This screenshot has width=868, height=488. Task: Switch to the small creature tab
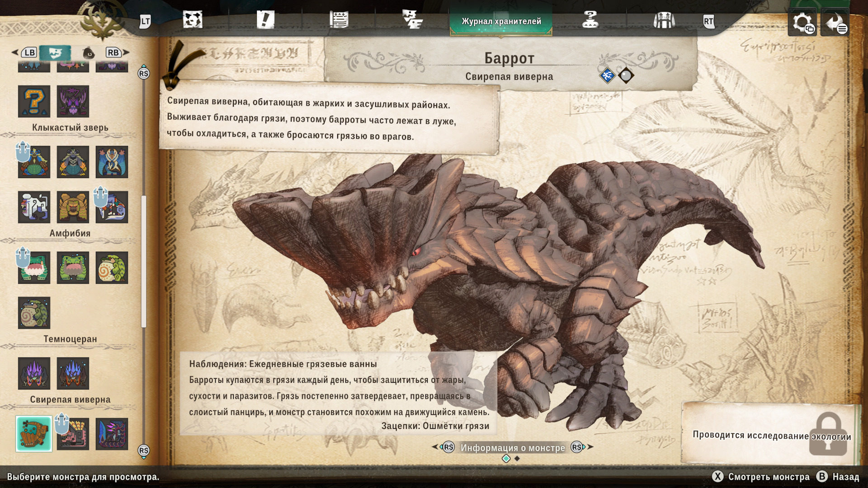point(89,53)
